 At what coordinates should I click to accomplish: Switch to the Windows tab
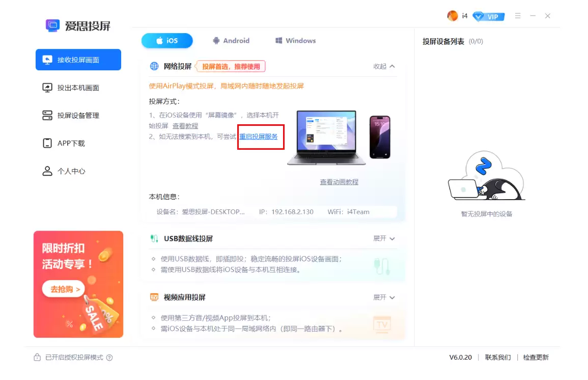point(295,41)
